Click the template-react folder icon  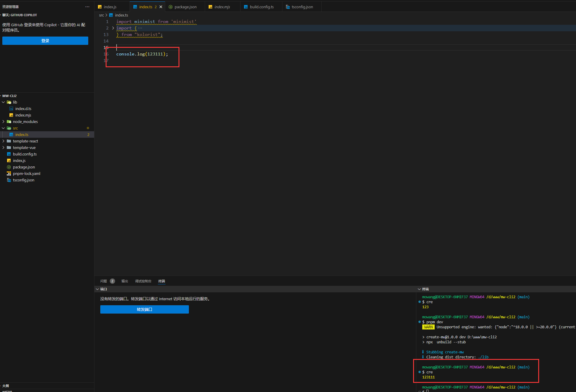[x=9, y=141]
